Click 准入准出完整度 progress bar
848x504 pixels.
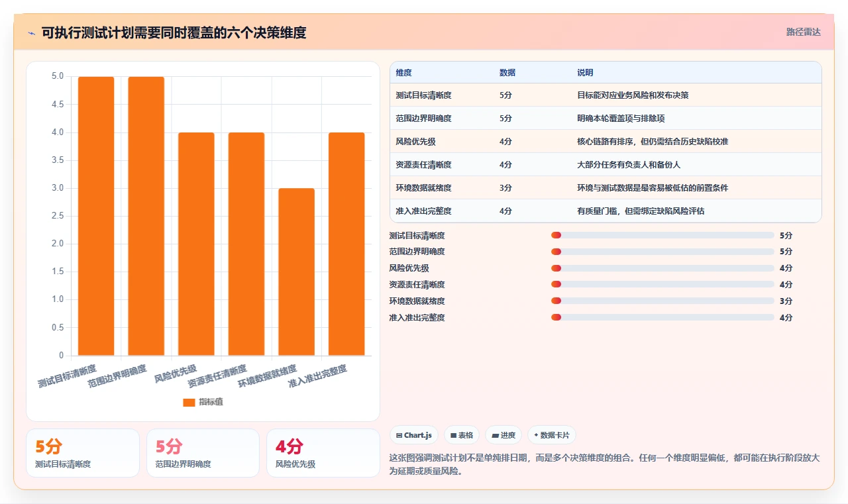[662, 318]
